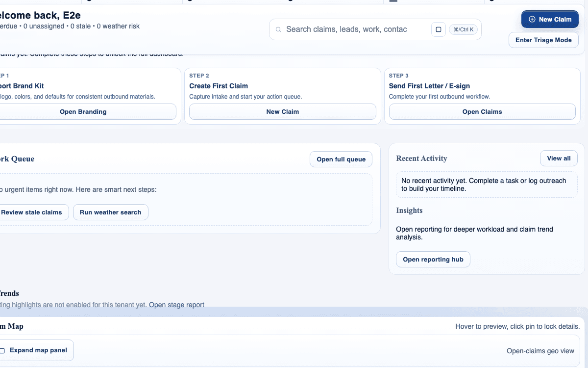Open Claims from Step 3
588x368 pixels.
point(482,111)
